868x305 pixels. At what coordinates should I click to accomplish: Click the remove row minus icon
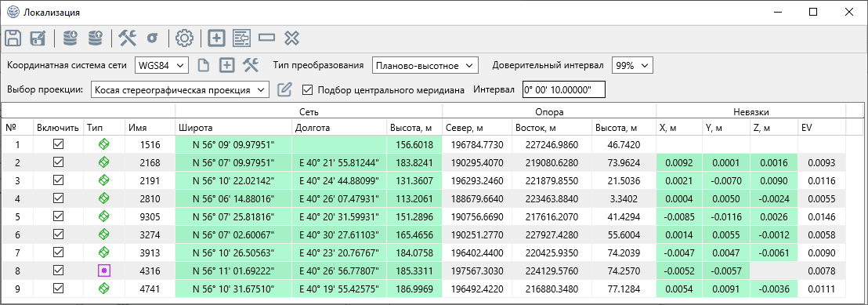(267, 38)
